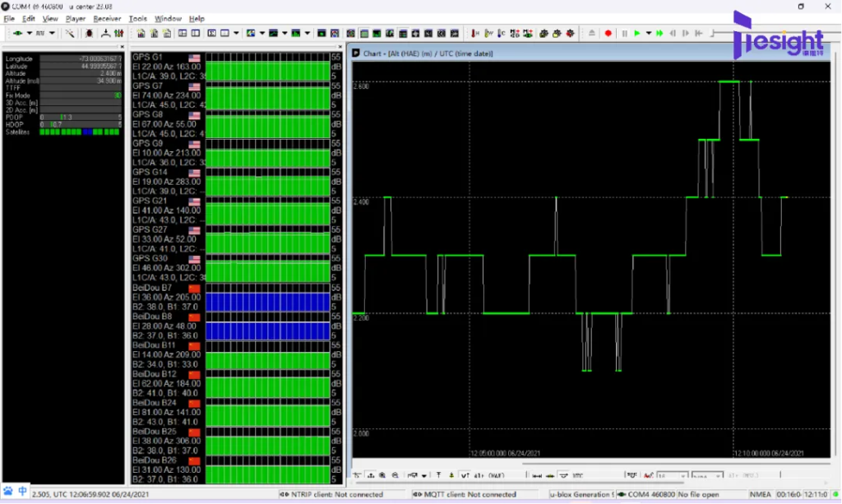Click the red Record button
Image resolution: width=842 pixels, height=504 pixels.
pos(608,33)
